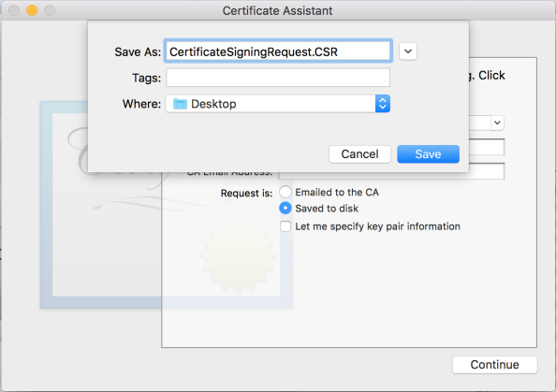556x392 pixels.
Task: Click the blue Desktop folder icon
Action: click(x=180, y=104)
